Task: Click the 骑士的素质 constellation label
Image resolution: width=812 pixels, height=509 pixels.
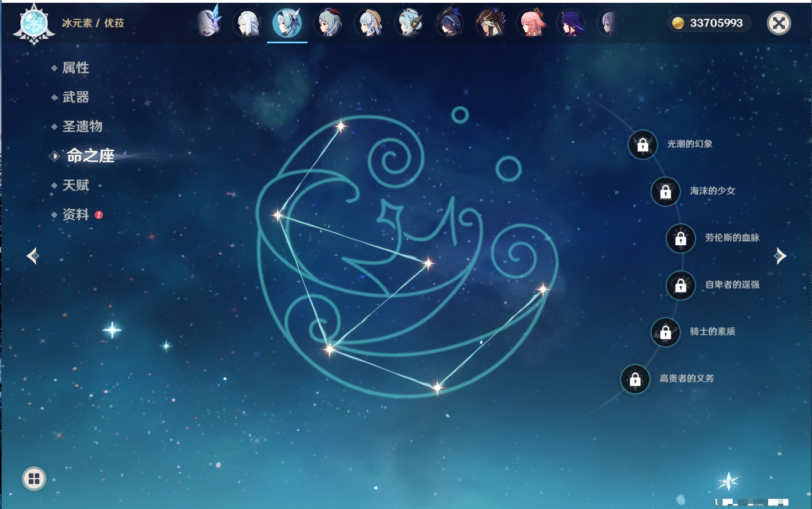Action: pos(712,331)
